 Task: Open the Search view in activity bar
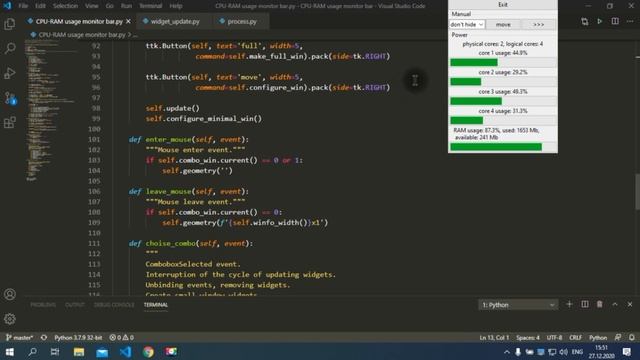[x=10, y=48]
